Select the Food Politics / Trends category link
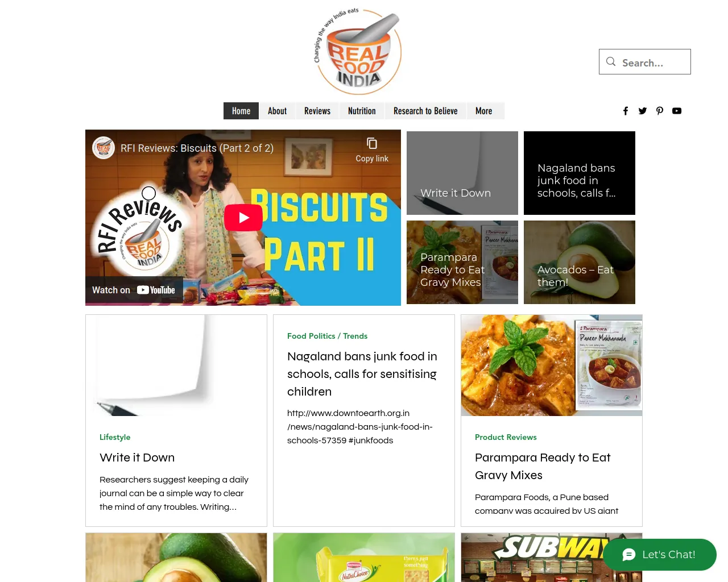The width and height of the screenshot is (728, 582). [327, 336]
